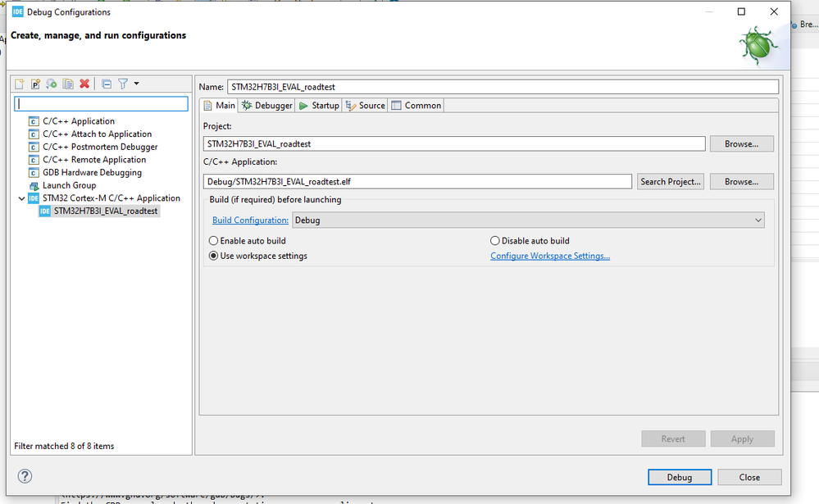This screenshot has width=819, height=504.
Task: Choose Use workspace settings option
Action: tap(214, 256)
